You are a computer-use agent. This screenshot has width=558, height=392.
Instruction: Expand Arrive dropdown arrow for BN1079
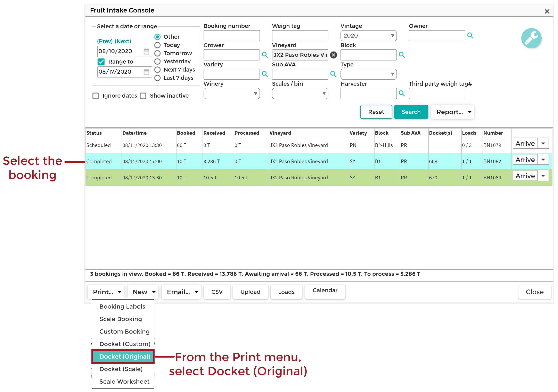pos(543,143)
